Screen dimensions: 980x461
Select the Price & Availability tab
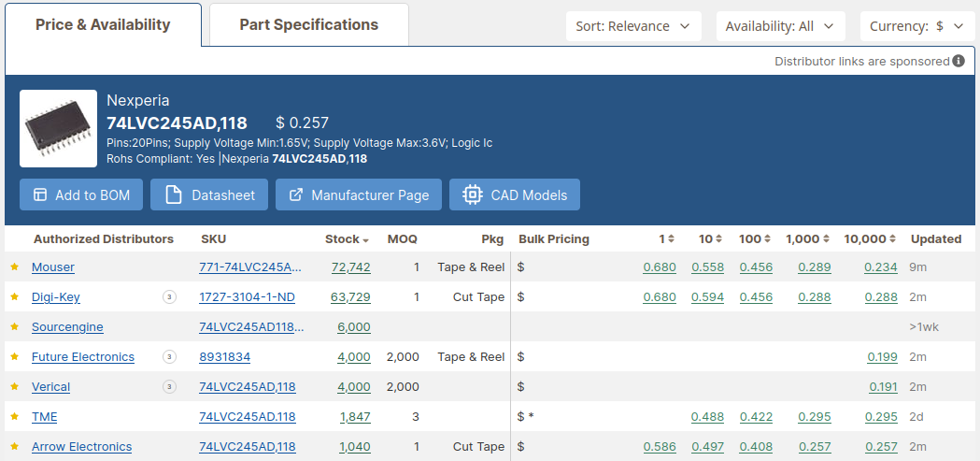tap(103, 25)
